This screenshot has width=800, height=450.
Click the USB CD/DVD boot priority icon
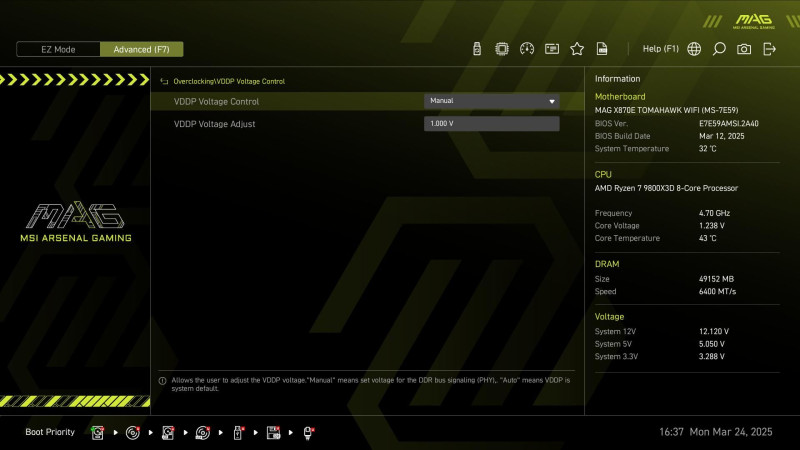(203, 433)
